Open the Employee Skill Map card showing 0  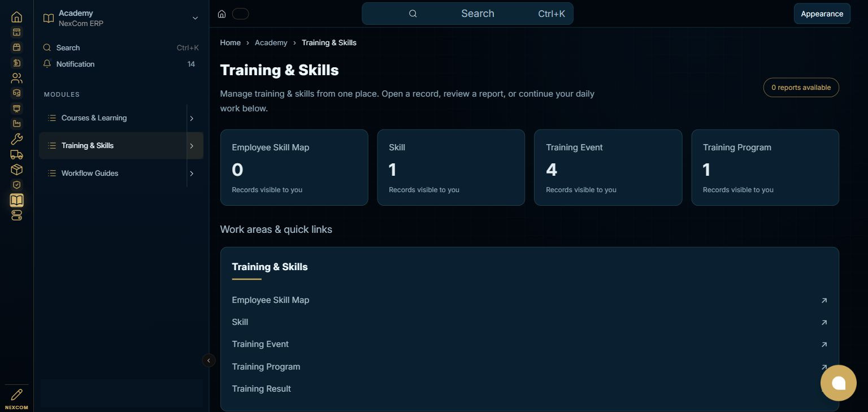click(x=294, y=167)
